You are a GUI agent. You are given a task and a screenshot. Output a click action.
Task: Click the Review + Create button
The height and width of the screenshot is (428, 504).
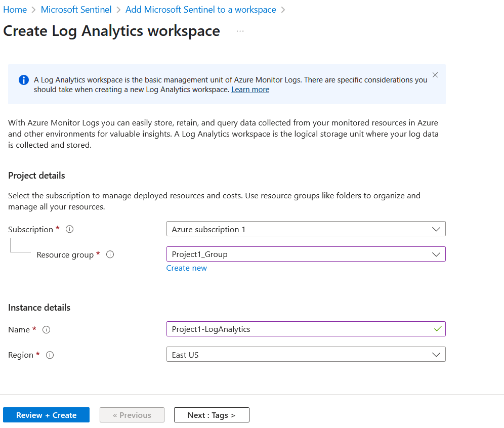pyautogui.click(x=46, y=415)
